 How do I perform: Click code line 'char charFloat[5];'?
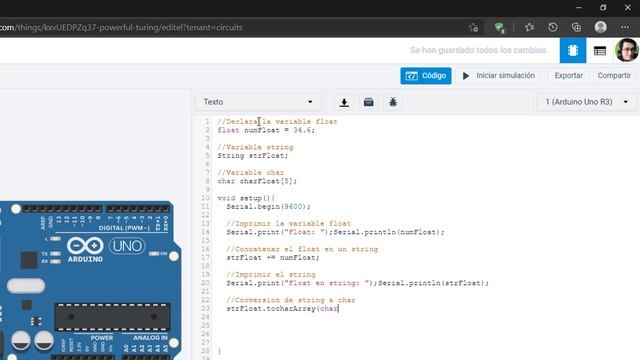point(257,181)
